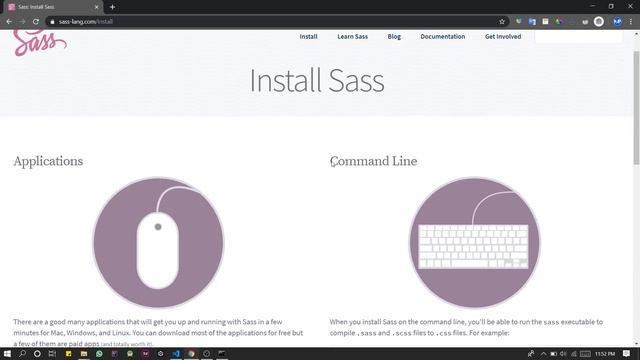Click the 11:52 PM taskbar clock
The height and width of the screenshot is (360, 640).
pos(605,353)
